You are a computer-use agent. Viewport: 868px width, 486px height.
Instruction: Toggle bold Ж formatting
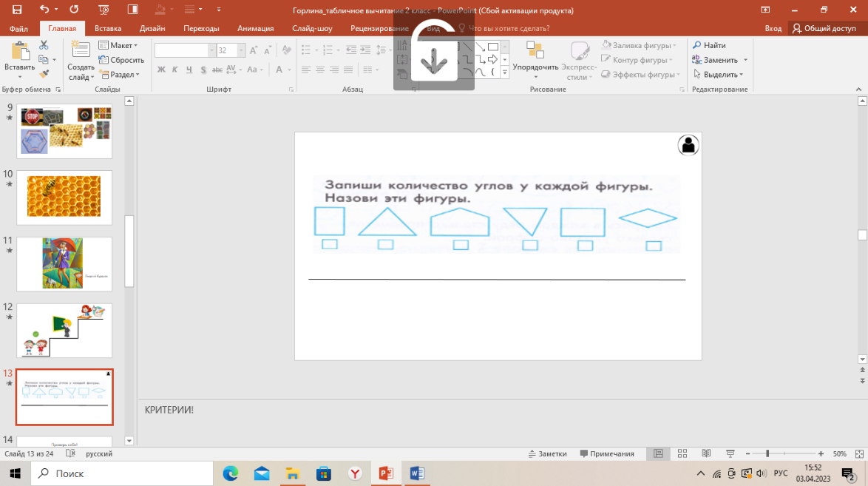161,70
